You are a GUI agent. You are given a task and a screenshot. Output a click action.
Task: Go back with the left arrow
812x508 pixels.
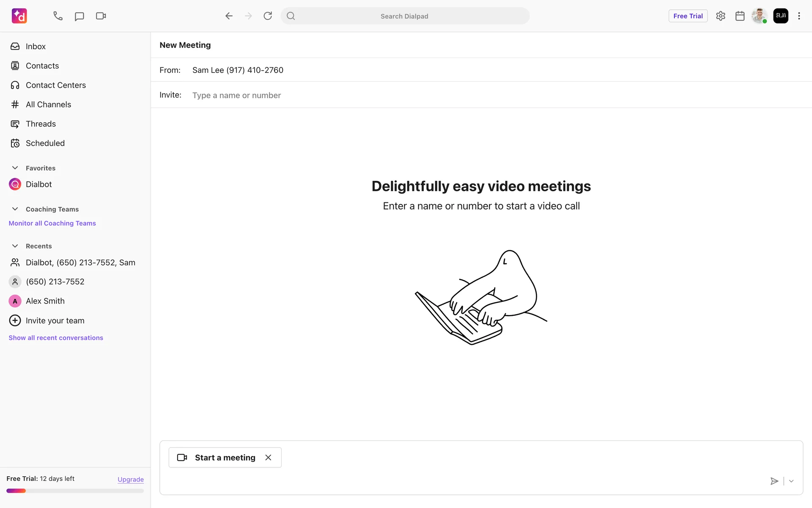pyautogui.click(x=229, y=16)
